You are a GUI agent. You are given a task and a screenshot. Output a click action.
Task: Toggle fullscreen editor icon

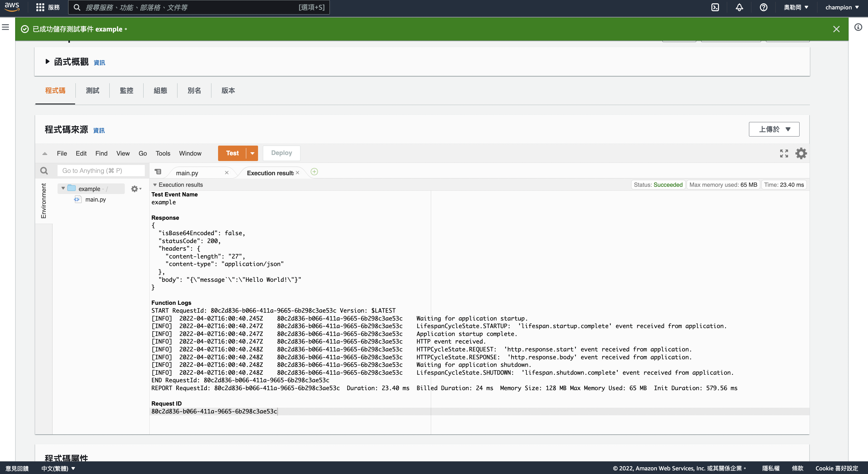pyautogui.click(x=784, y=153)
